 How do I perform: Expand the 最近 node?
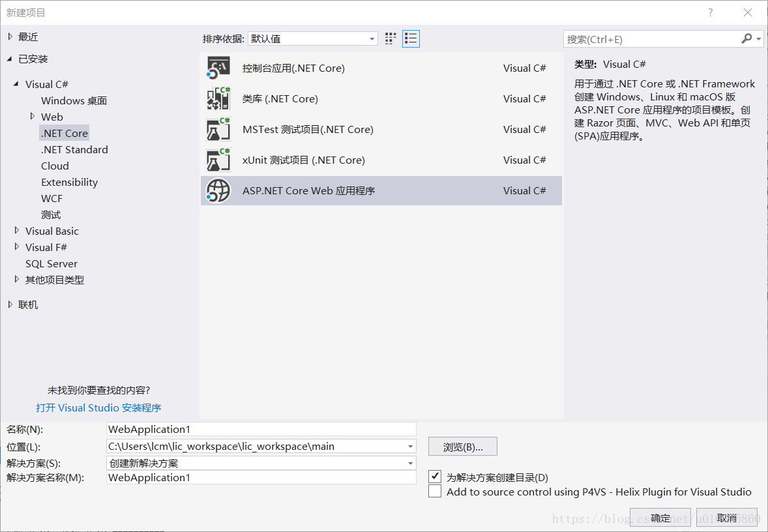coord(10,37)
